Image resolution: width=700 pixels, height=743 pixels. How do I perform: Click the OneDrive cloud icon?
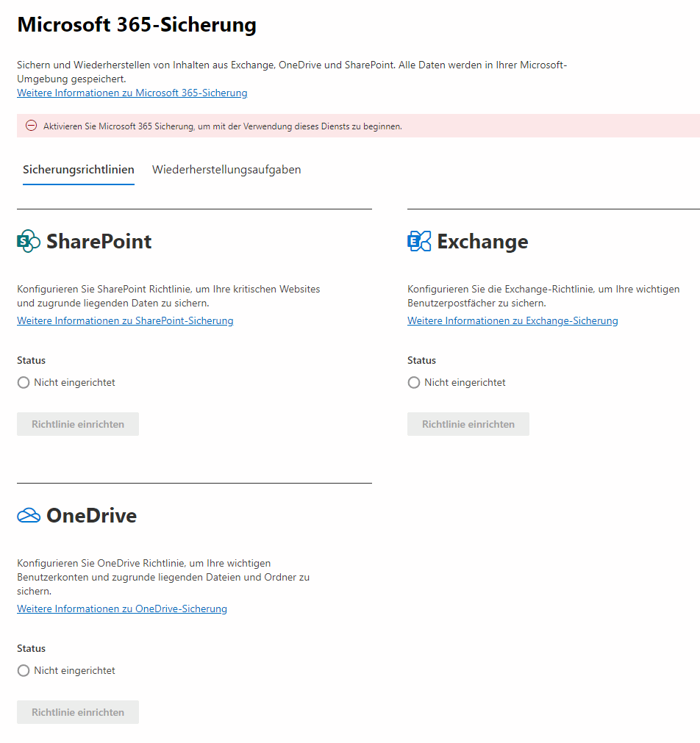(x=27, y=514)
